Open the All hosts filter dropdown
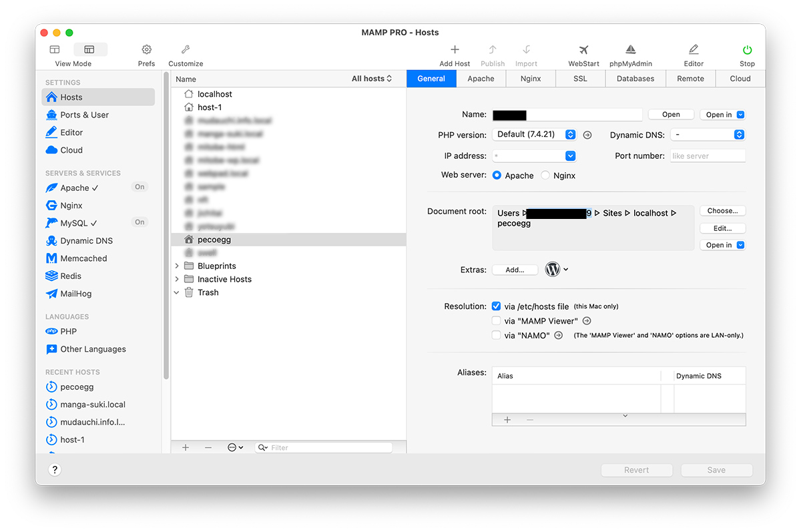Viewport: 801px width, 532px height. click(x=372, y=79)
